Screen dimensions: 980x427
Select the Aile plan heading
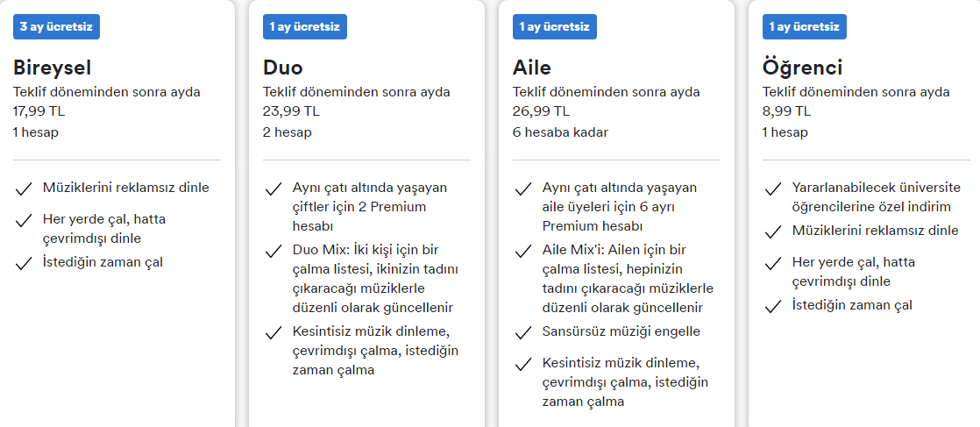tap(532, 68)
